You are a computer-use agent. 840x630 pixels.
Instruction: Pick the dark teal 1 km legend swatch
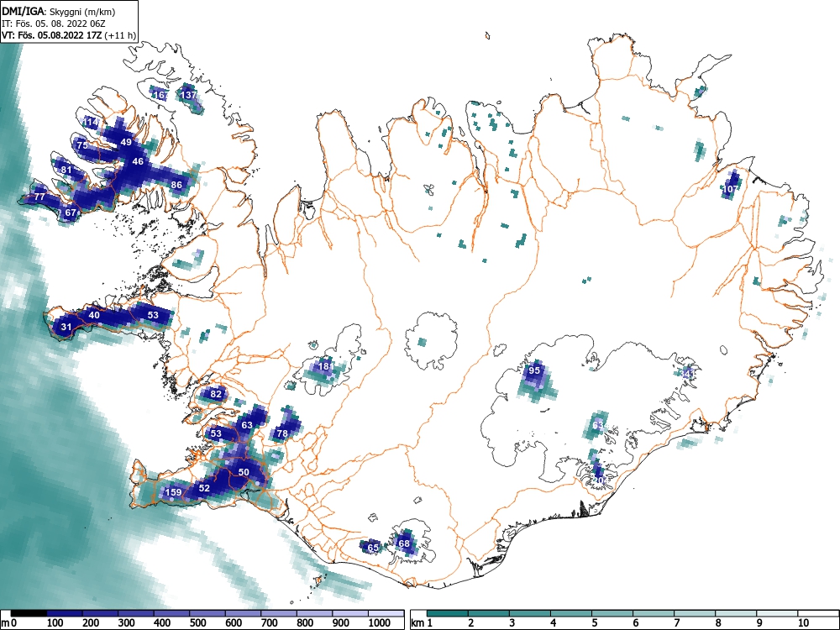[x=448, y=613]
